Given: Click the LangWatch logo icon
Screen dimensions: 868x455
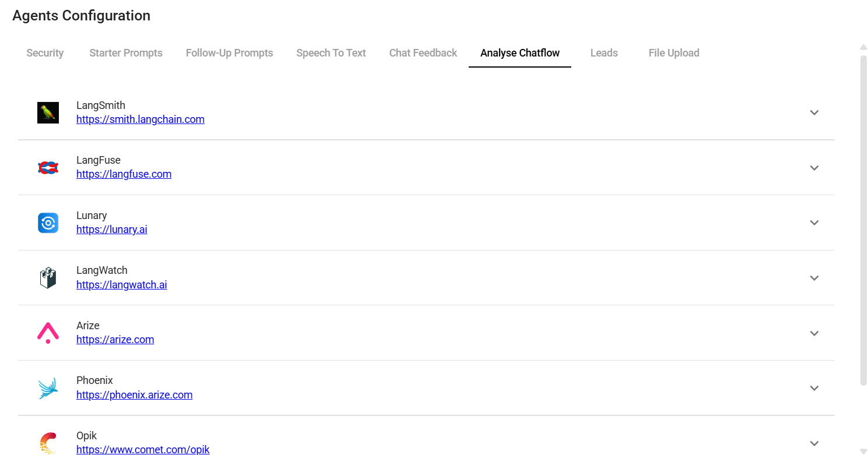Looking at the screenshot, I should [48, 277].
